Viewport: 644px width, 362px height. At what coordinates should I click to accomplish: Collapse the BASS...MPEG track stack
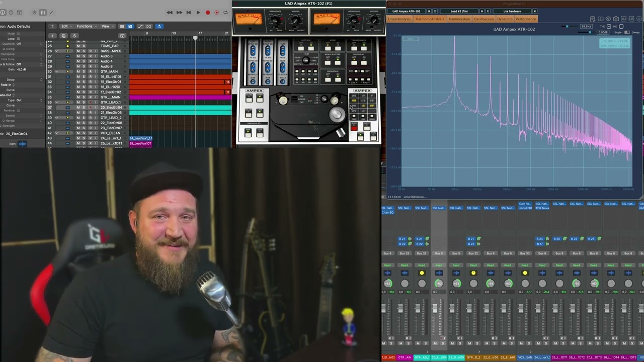click(56, 51)
